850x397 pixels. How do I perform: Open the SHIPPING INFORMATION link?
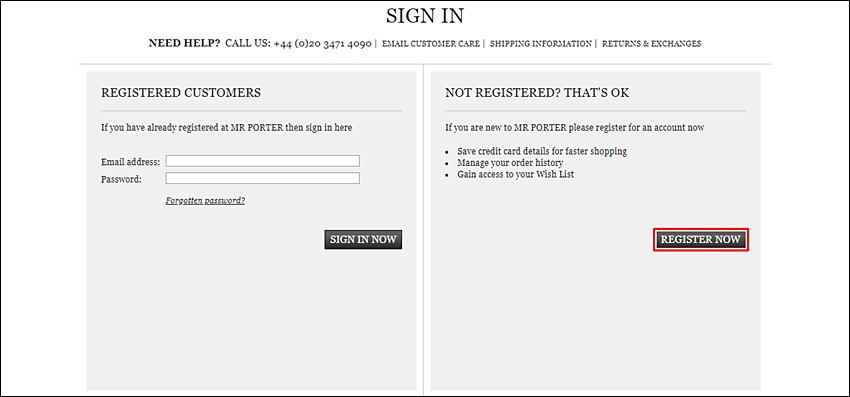(x=540, y=43)
